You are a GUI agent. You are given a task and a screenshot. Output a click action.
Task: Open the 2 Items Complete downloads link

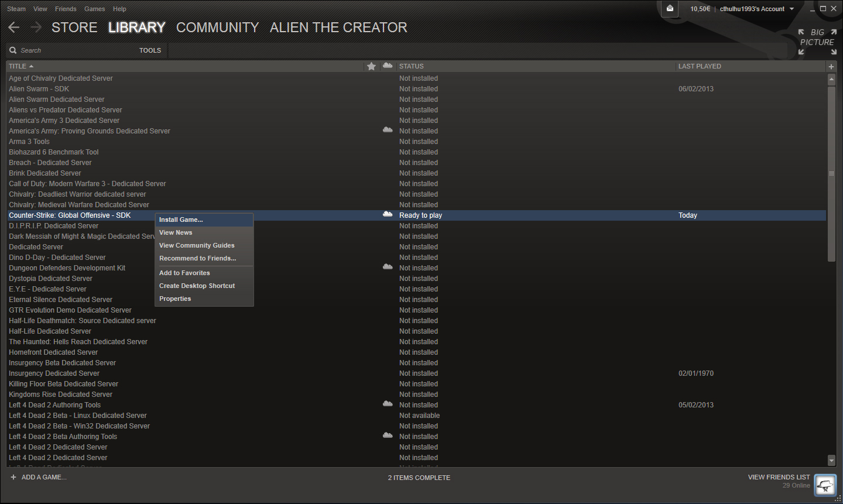[x=419, y=478]
